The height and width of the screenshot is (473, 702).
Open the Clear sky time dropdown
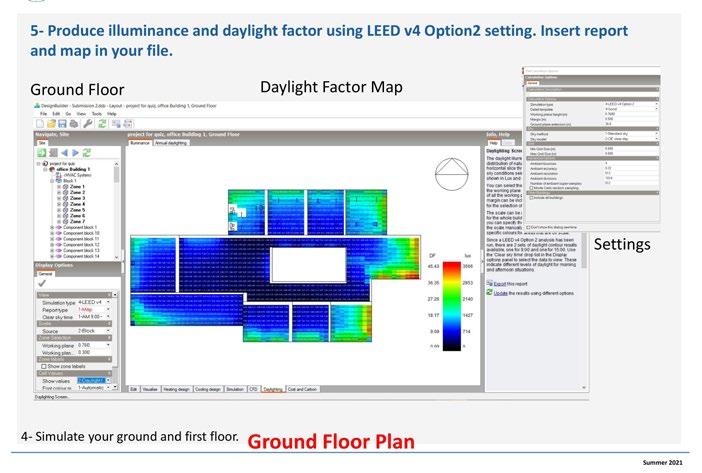[108, 317]
